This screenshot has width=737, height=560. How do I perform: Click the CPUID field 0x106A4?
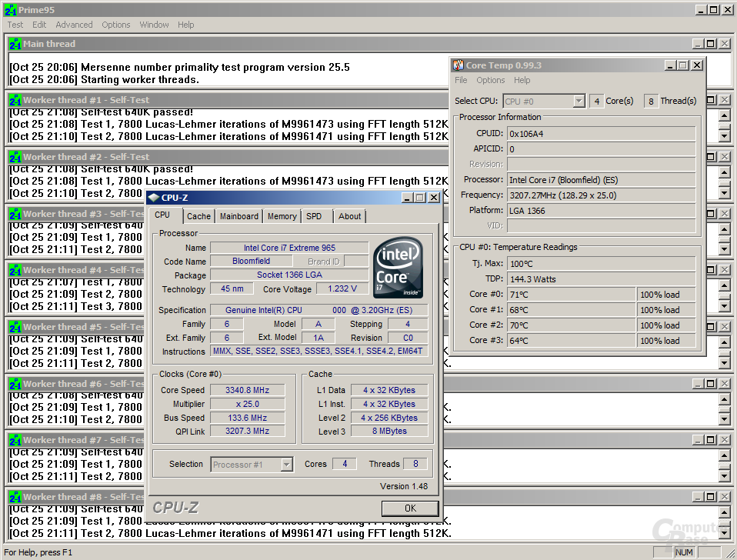coord(601,134)
